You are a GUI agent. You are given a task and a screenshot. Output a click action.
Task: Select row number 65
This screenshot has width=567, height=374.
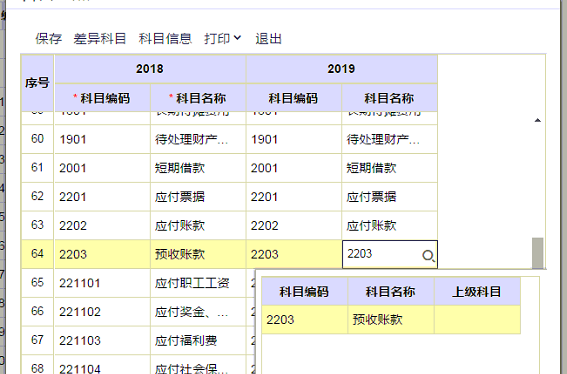click(37, 283)
